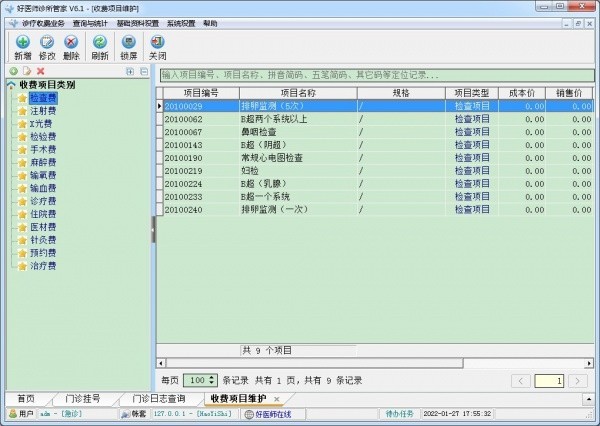Open the 系统设置 menu
Image resolution: width=600 pixels, height=426 pixels.
pos(181,24)
